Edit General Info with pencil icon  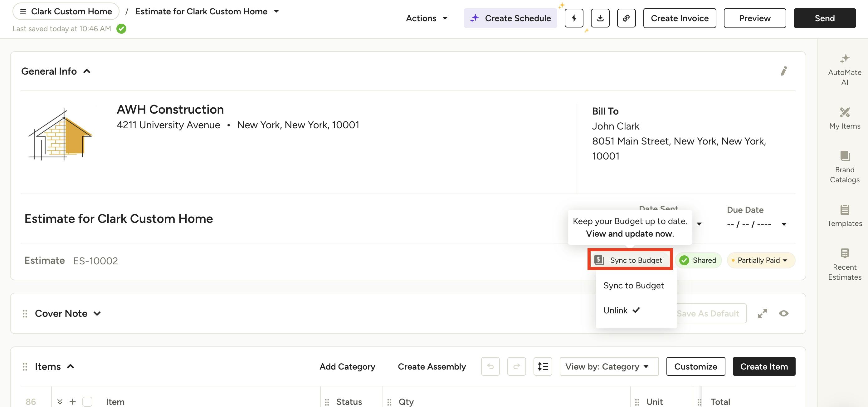(x=784, y=71)
